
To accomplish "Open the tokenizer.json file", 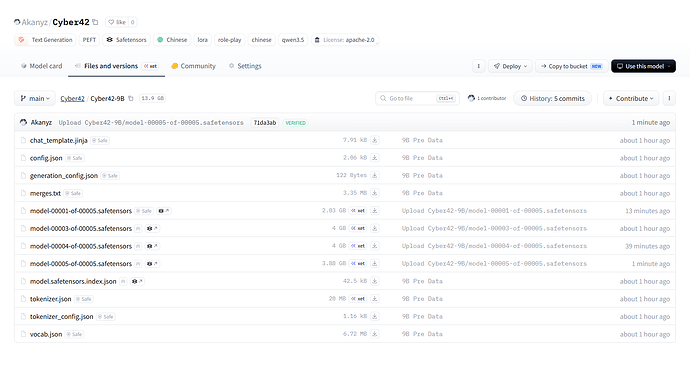I will (51, 299).
